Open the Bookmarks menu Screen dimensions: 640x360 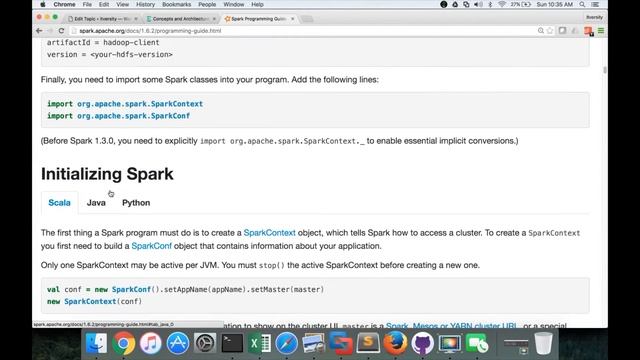pyautogui.click(x=176, y=4)
